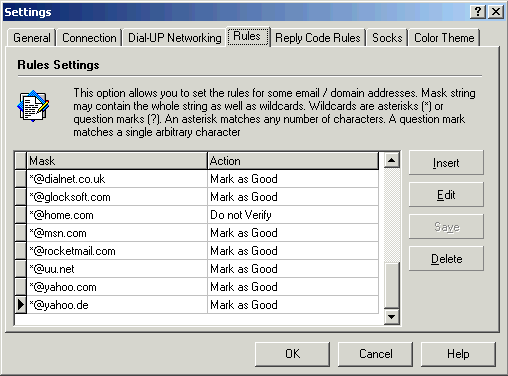Click the scrollbar up arrow
508x376 pixels.
pyautogui.click(x=392, y=160)
